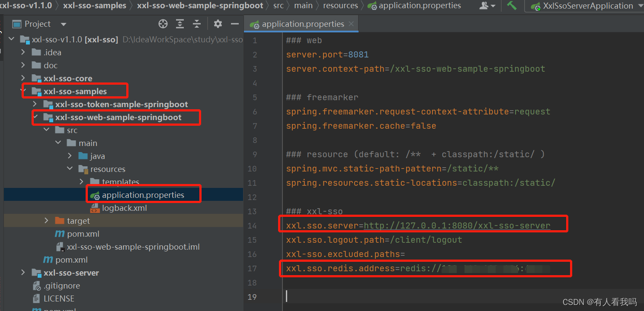Viewport: 644px width, 311px height.
Task: Select the .gitignore file
Action: point(61,286)
